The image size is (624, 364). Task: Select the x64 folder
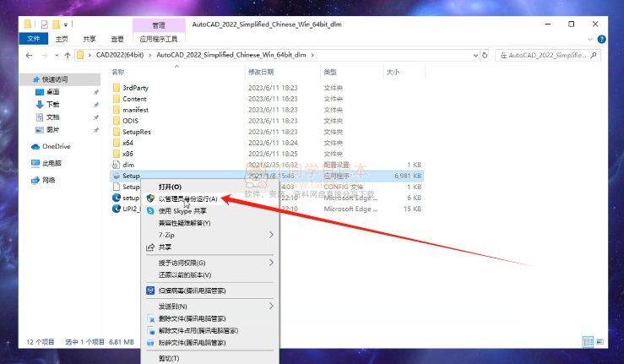[x=128, y=143]
